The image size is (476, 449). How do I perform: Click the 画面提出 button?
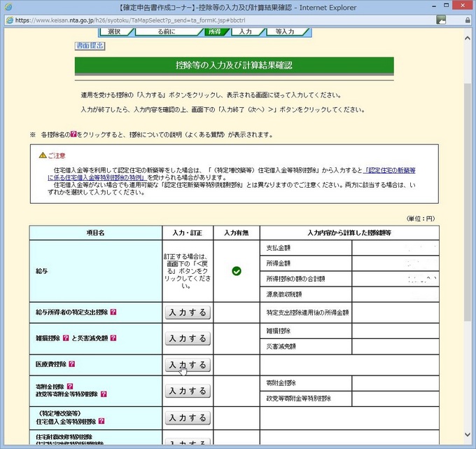point(90,46)
